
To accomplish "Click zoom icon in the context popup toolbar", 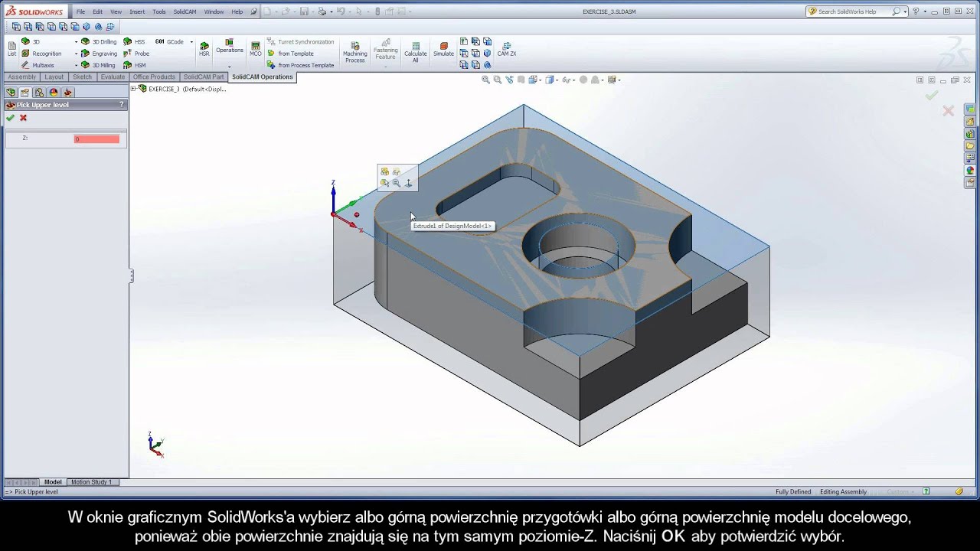I will 396,183.
